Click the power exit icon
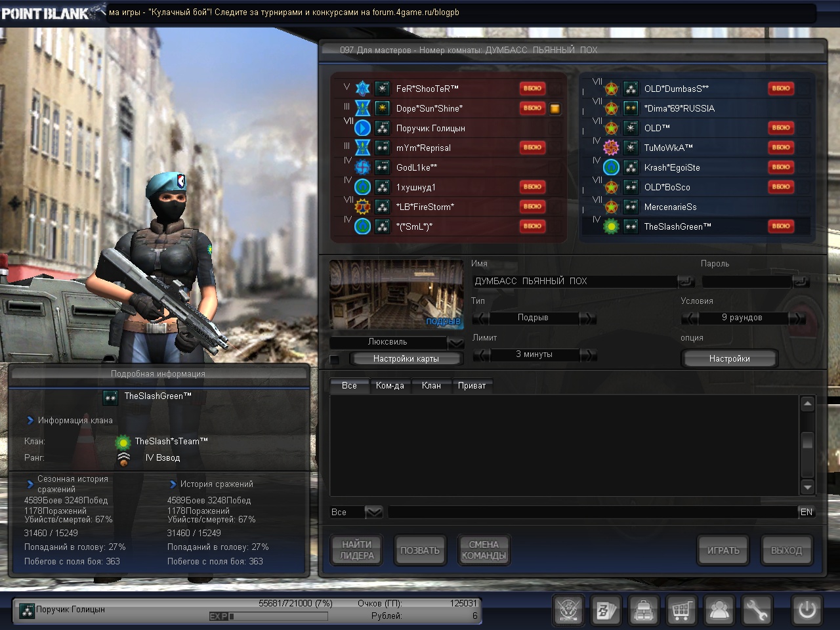 pyautogui.click(x=807, y=610)
